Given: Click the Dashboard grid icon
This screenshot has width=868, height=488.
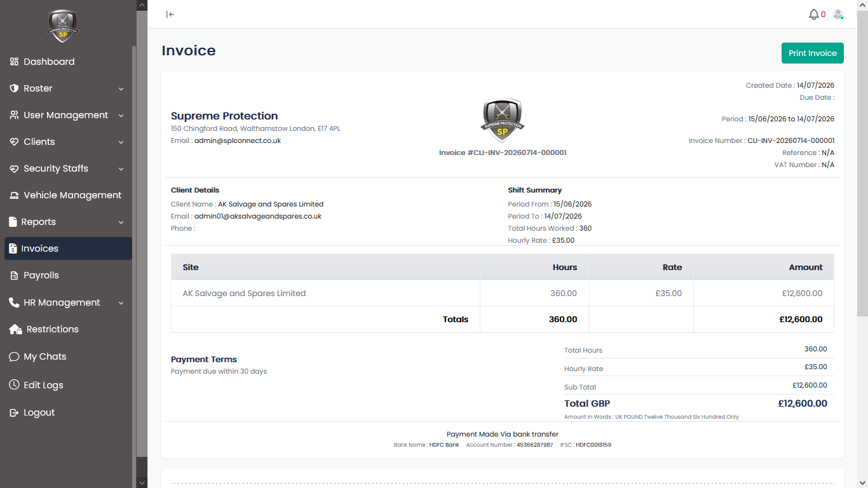Looking at the screenshot, I should (x=14, y=62).
